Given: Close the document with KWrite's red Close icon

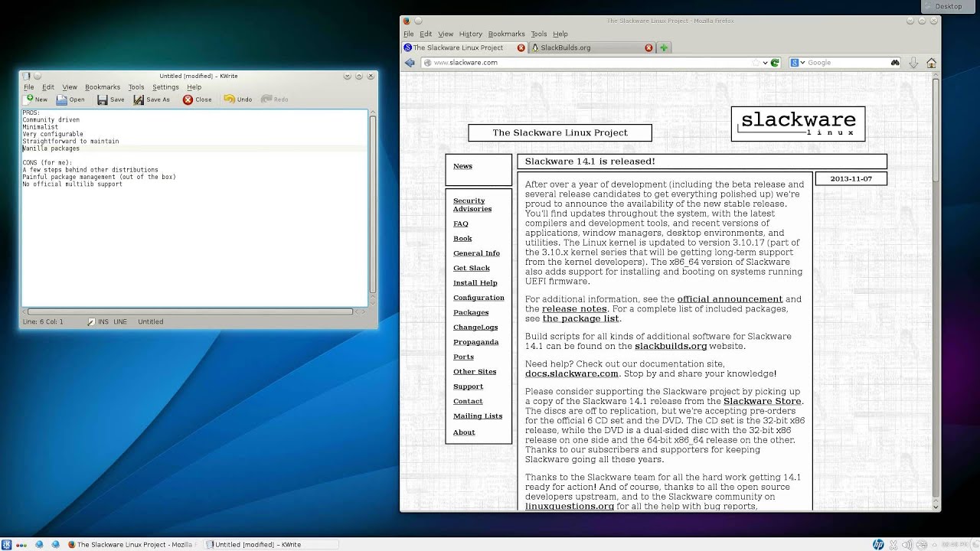Looking at the screenshot, I should coord(188,99).
